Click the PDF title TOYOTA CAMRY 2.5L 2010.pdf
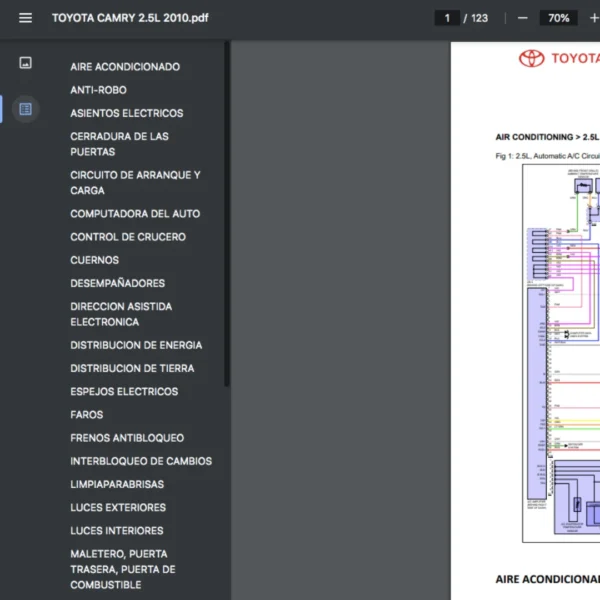600x600 pixels. 130,18
